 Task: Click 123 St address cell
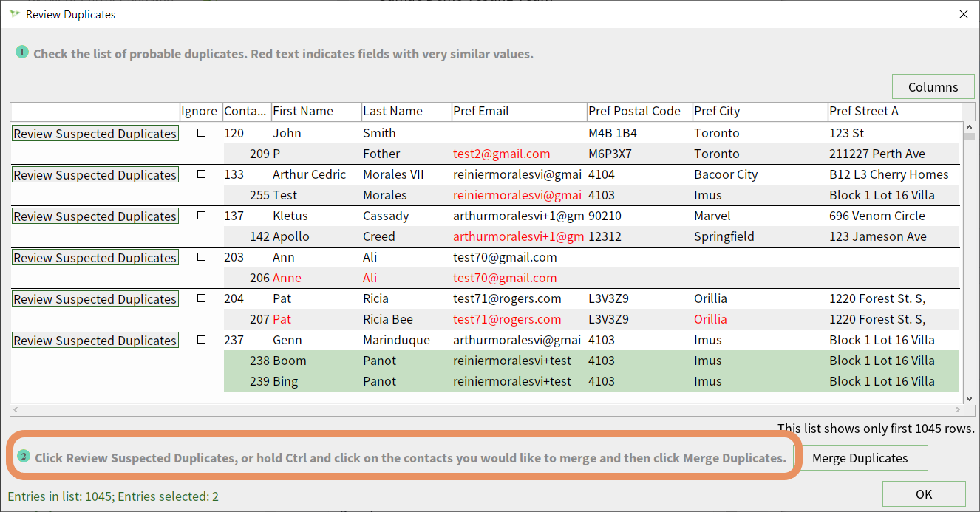847,133
